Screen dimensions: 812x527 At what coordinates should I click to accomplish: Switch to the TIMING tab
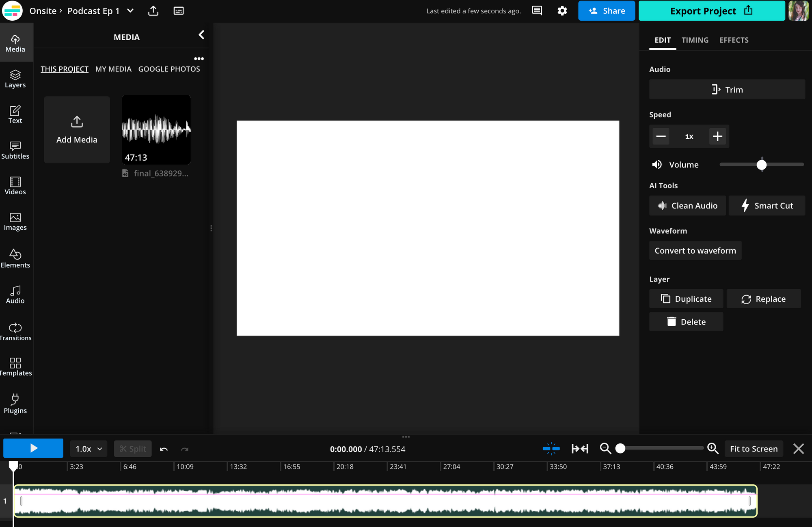point(695,40)
